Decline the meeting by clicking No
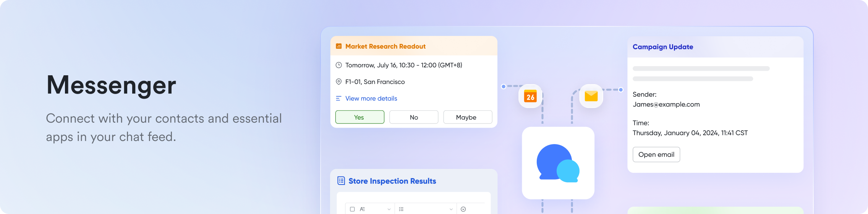 coord(414,117)
